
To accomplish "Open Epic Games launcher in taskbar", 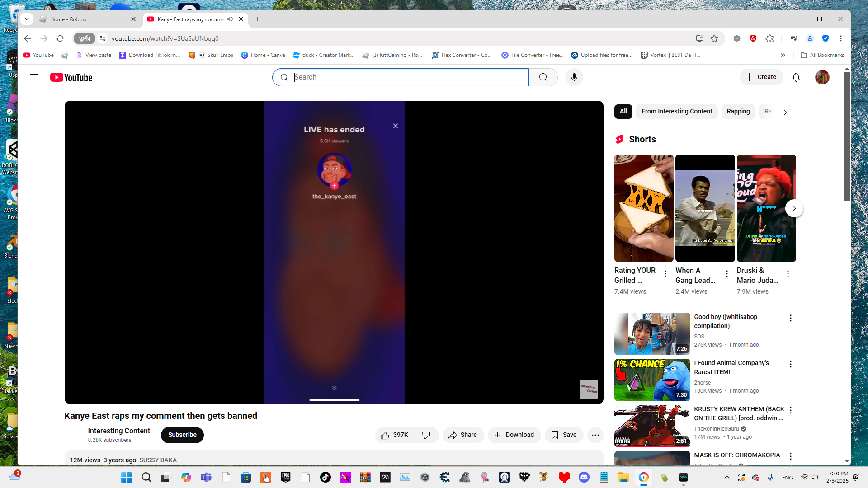I will click(x=286, y=477).
